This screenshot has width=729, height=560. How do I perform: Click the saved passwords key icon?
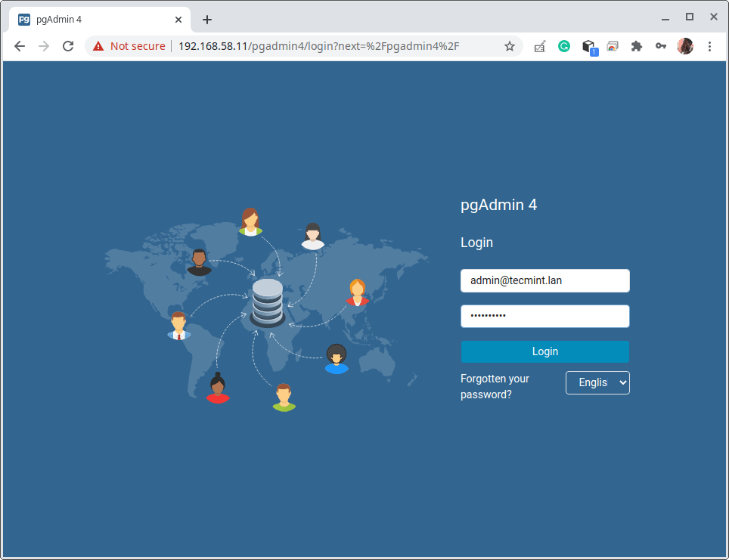tap(661, 46)
